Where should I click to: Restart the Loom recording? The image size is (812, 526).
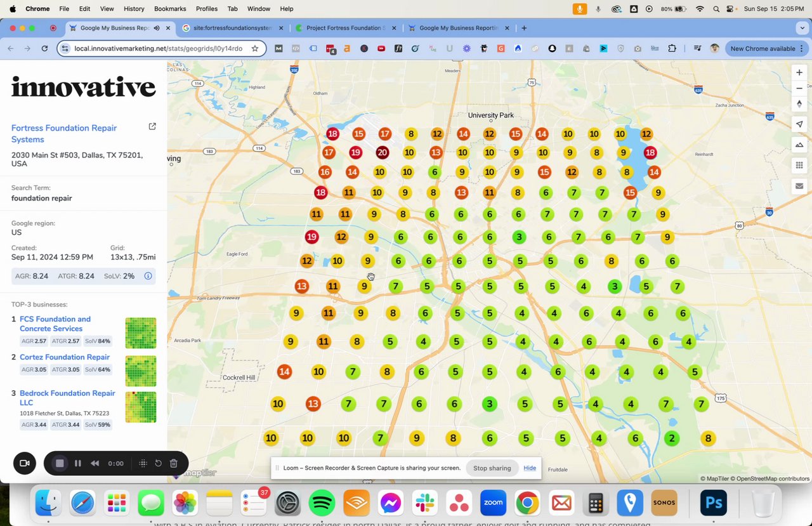click(x=158, y=463)
